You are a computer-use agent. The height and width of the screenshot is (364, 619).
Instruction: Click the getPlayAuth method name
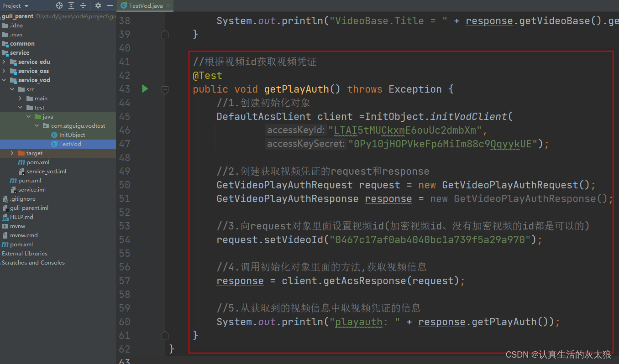tap(297, 89)
